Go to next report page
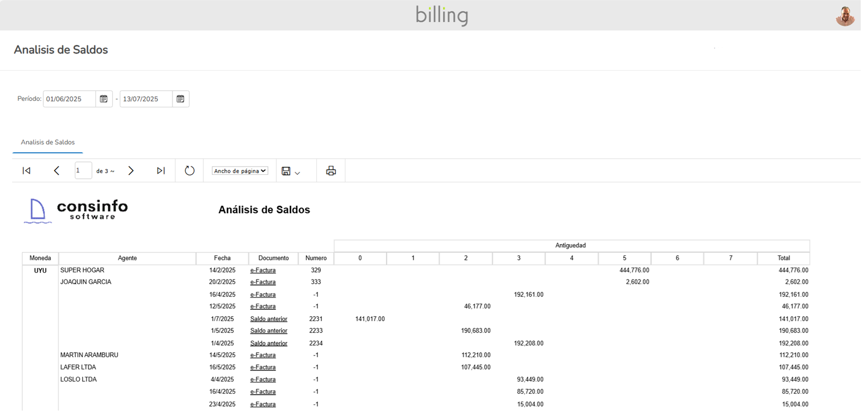The height and width of the screenshot is (419, 868). tap(131, 171)
